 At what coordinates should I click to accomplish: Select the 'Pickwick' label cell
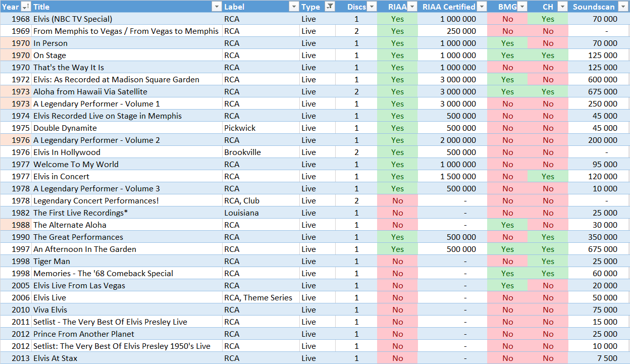tap(261, 128)
